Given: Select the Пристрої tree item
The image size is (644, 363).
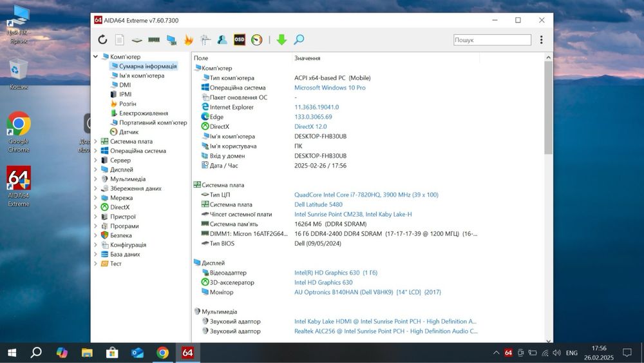Looking at the screenshot, I should [122, 217].
